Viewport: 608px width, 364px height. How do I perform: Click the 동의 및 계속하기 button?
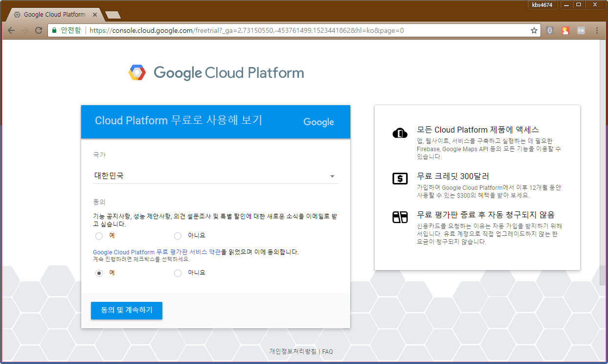tap(127, 311)
